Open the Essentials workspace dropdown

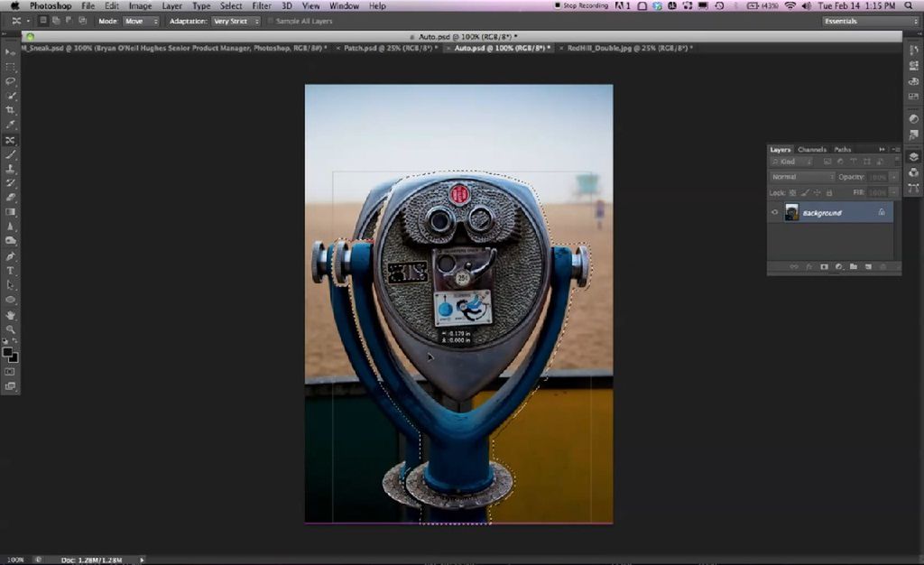click(871, 21)
